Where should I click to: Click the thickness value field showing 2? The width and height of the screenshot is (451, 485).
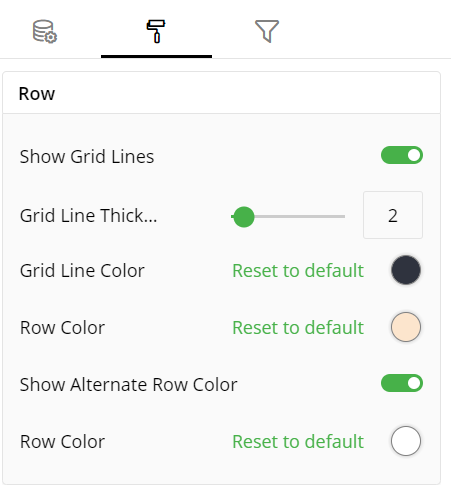pos(393,215)
